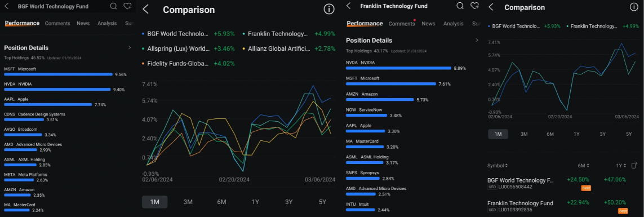644x217 pixels.
Task: Expand BGF fund Position Details chevron
Action: point(130,48)
